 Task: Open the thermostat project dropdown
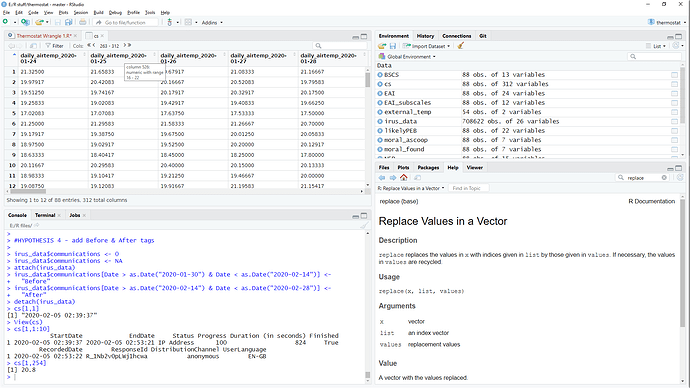pos(667,22)
